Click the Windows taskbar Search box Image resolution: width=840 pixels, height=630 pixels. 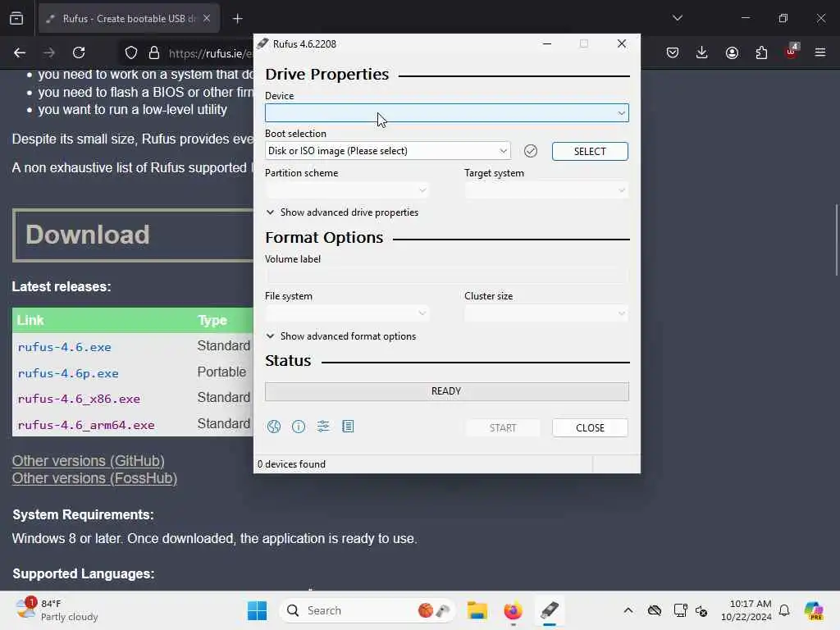[x=367, y=610]
